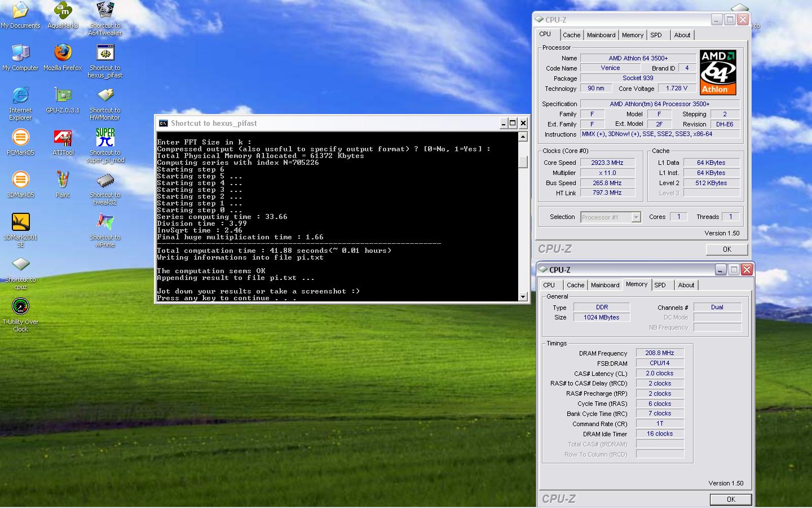This screenshot has height=508, width=812.
Task: Click the Core Speed value 2923.3 MHz
Action: 607,163
